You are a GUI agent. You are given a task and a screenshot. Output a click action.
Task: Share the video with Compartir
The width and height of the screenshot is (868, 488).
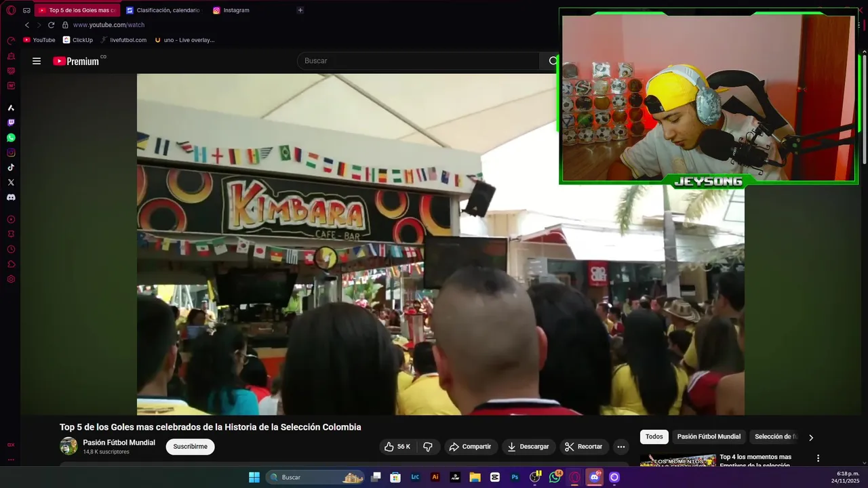tap(470, 447)
